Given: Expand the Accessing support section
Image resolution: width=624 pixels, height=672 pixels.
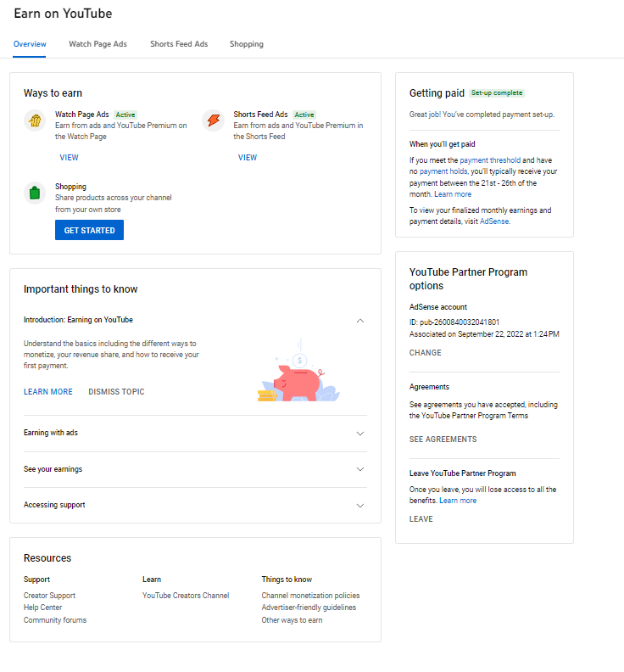Looking at the screenshot, I should (x=360, y=506).
